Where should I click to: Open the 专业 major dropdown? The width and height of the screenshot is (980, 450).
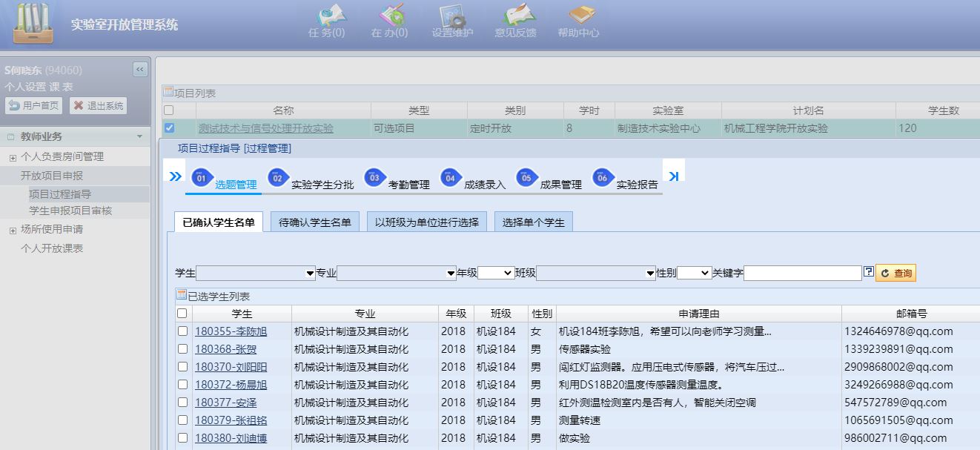pyautogui.click(x=397, y=274)
